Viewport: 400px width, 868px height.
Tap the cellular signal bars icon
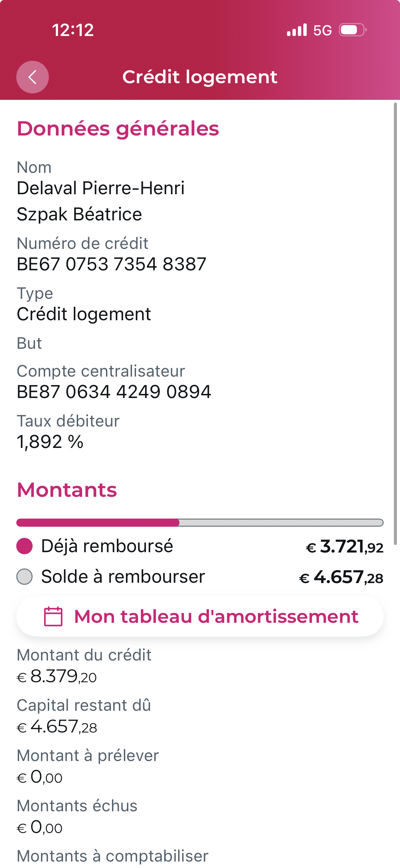pyautogui.click(x=297, y=30)
